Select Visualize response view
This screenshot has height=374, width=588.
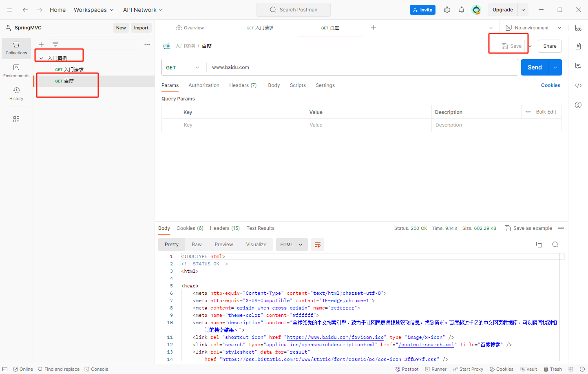click(x=256, y=245)
